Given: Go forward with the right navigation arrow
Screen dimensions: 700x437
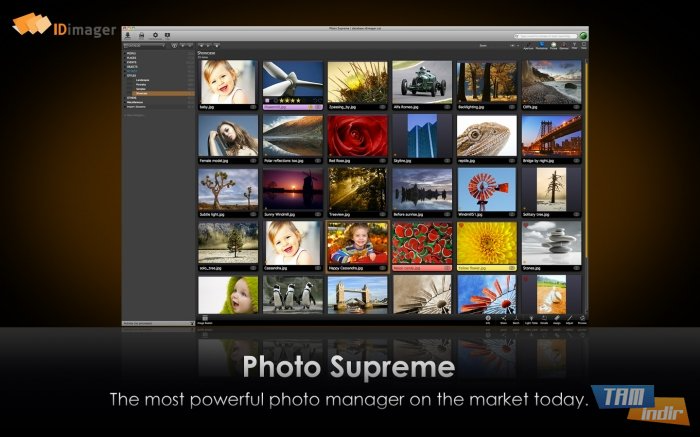Looking at the screenshot, I should pyautogui.click(x=208, y=46).
